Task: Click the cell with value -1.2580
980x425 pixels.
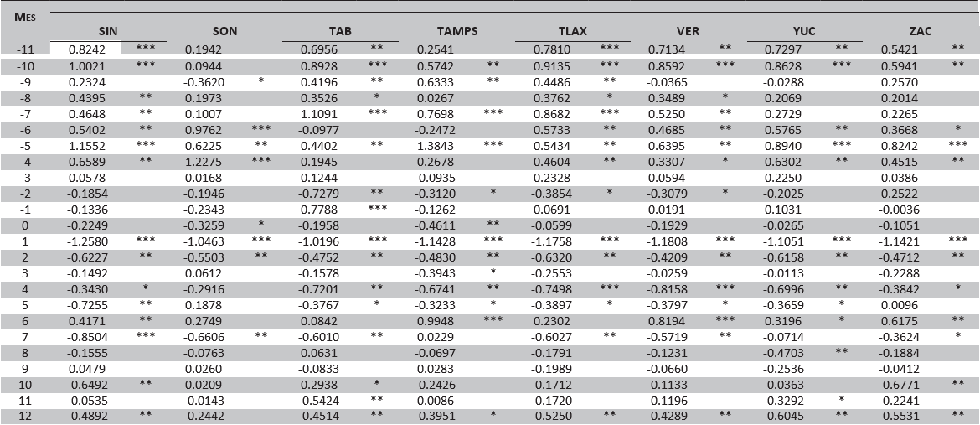Action: pos(85,241)
